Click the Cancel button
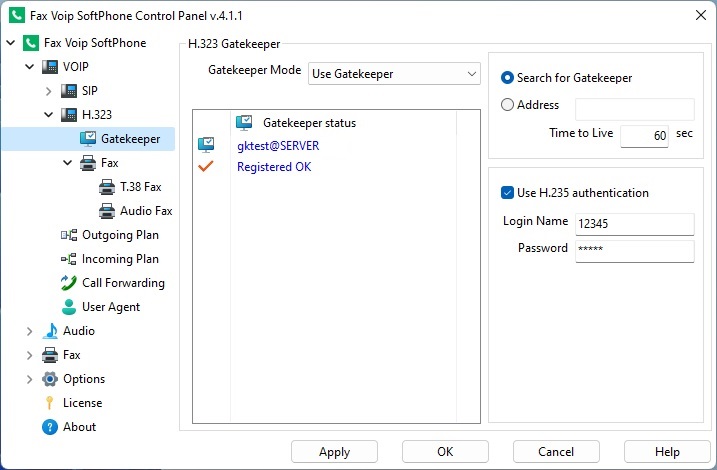717x470 pixels. [556, 452]
